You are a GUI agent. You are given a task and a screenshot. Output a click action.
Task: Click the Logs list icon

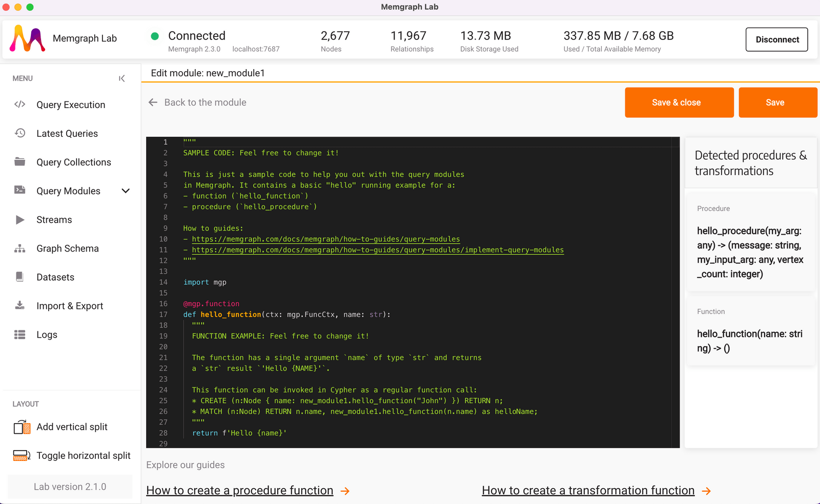[20, 334]
